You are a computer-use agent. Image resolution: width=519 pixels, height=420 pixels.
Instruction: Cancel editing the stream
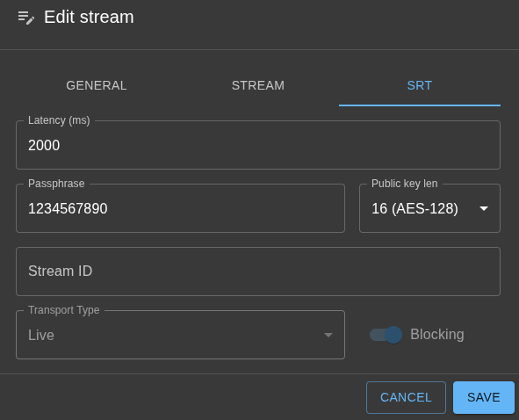click(406, 397)
